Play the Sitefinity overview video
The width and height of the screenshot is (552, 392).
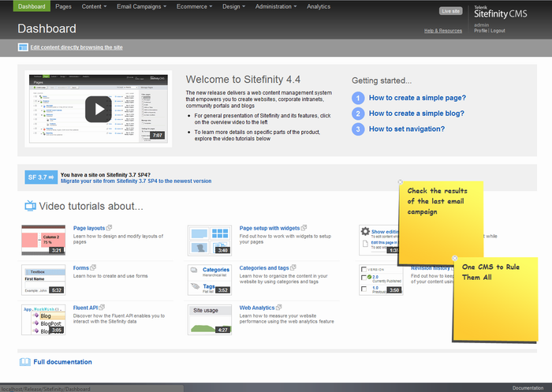coord(98,109)
